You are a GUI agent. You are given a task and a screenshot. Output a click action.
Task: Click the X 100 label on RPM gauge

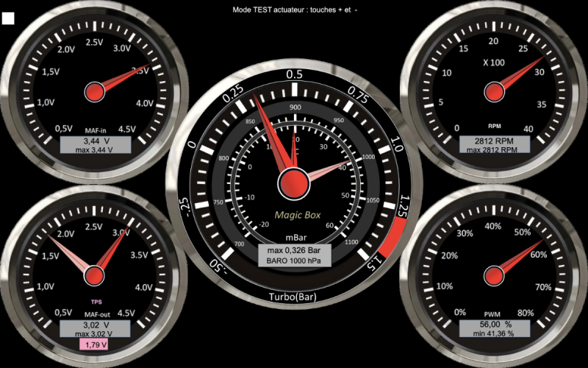(x=493, y=63)
